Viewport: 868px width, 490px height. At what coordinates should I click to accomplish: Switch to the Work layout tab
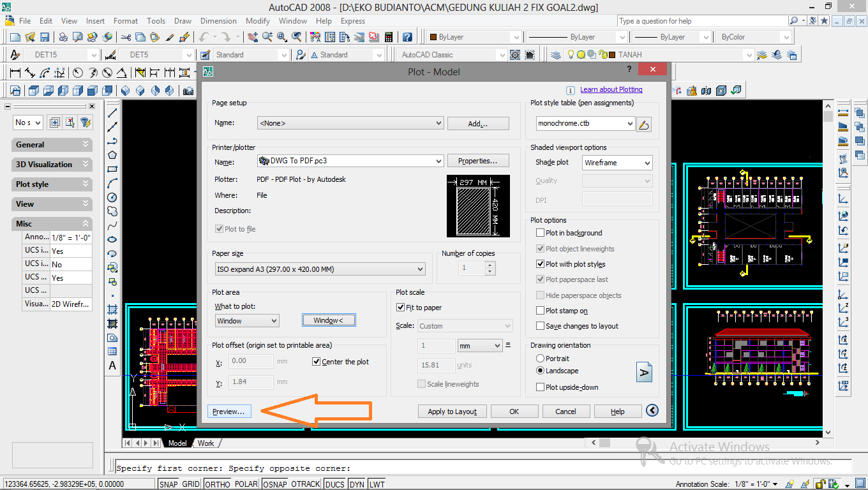pyautogui.click(x=206, y=443)
